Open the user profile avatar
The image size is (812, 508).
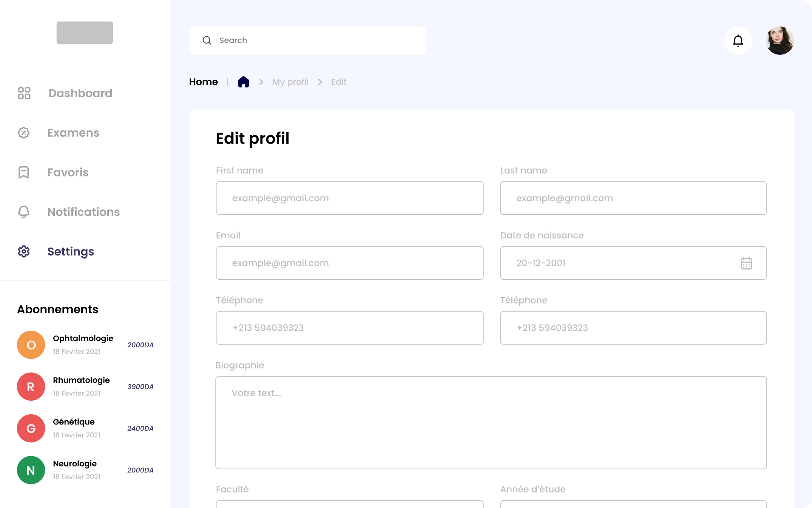[780, 40]
